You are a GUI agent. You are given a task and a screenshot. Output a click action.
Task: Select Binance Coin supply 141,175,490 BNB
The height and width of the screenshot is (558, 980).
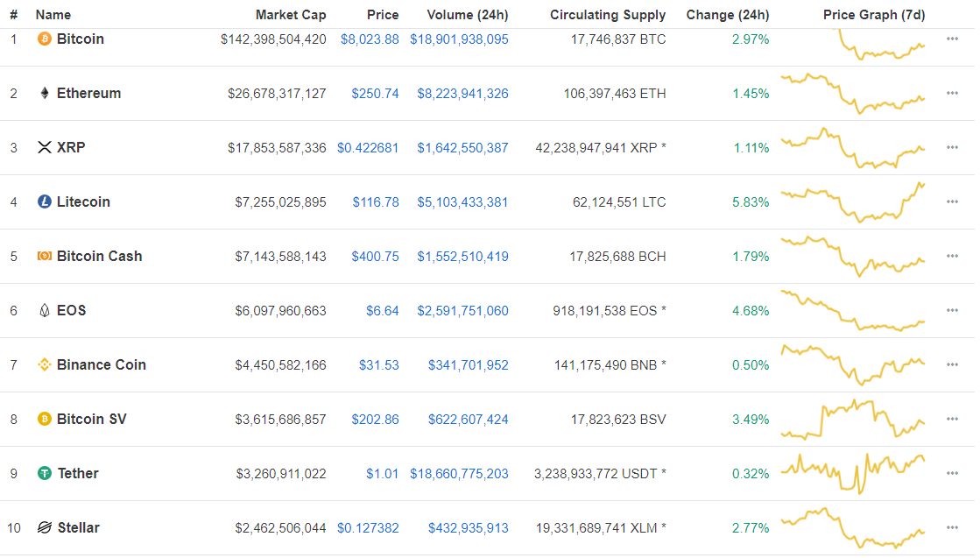[610, 365]
